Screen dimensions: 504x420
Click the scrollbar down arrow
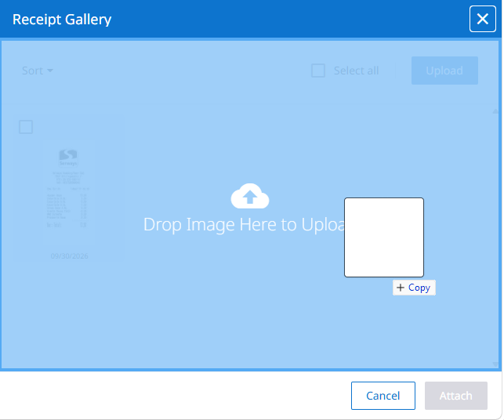[x=495, y=364]
